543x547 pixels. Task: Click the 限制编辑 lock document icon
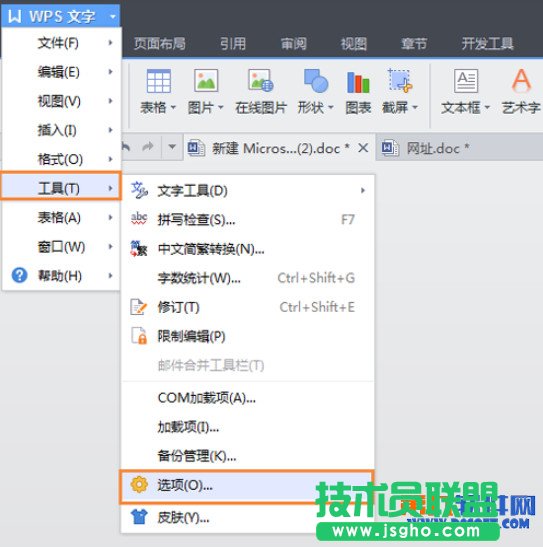tap(139, 336)
